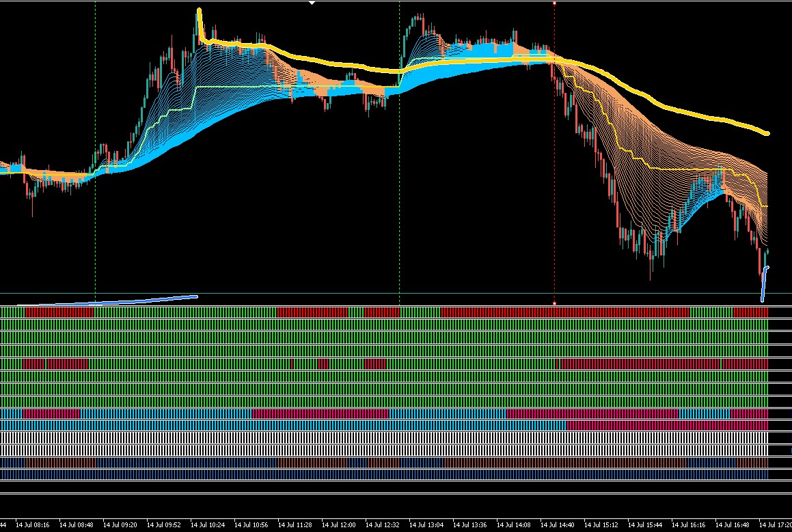Click the 14 Jul 11:28 time label

click(x=295, y=525)
